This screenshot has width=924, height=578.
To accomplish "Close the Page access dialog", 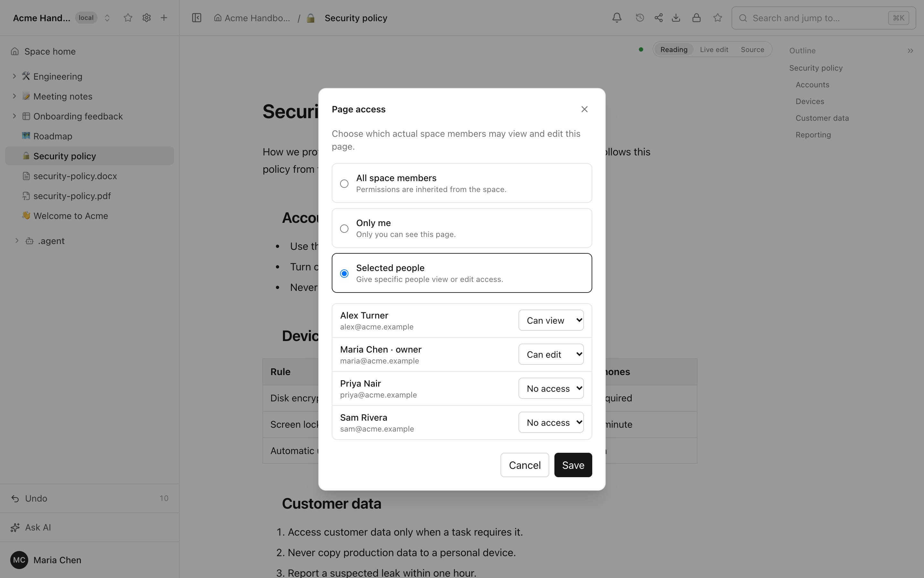I will [x=585, y=109].
